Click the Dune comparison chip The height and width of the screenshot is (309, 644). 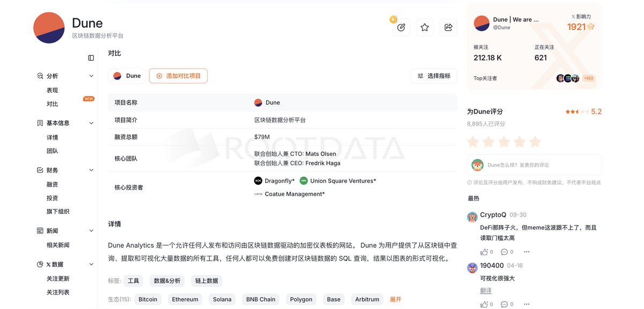[127, 76]
